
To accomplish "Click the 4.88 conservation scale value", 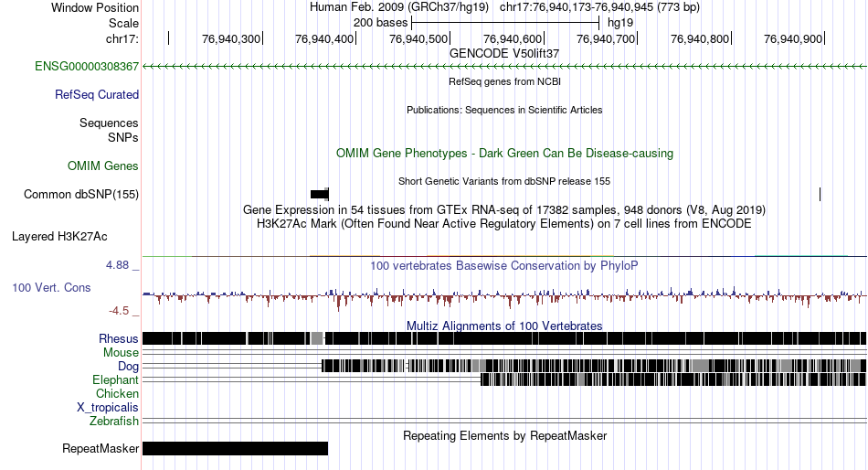I will 117,265.
